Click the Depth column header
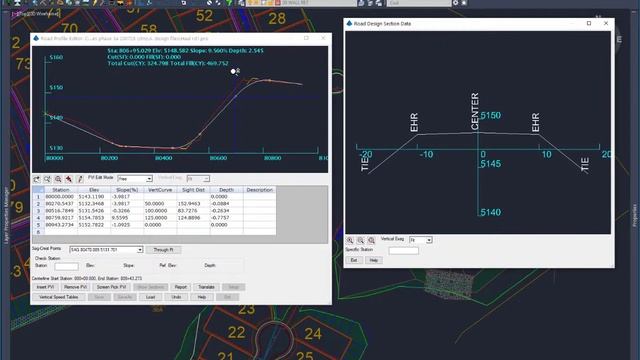 tap(227, 190)
